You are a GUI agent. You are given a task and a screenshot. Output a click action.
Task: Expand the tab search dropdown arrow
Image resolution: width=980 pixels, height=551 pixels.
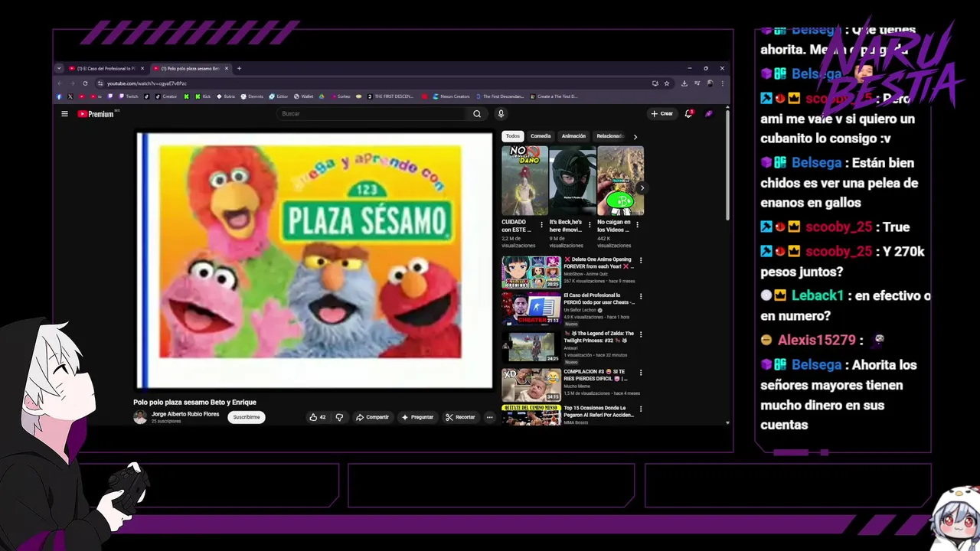coord(59,68)
